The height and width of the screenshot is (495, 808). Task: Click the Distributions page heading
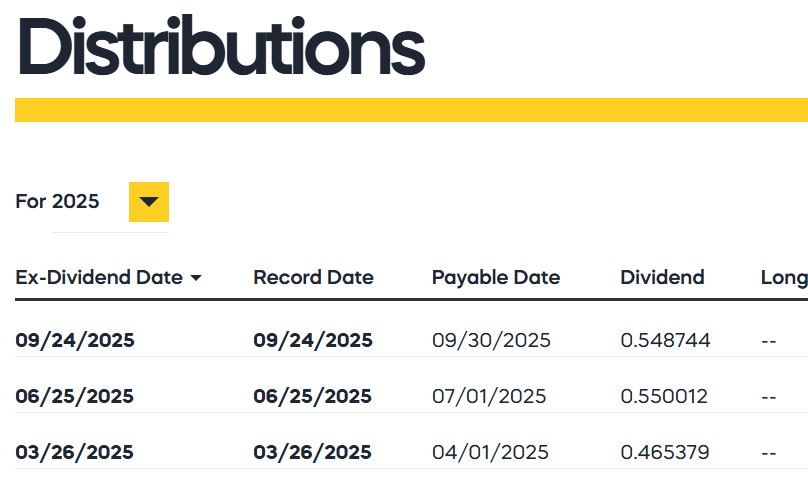222,46
